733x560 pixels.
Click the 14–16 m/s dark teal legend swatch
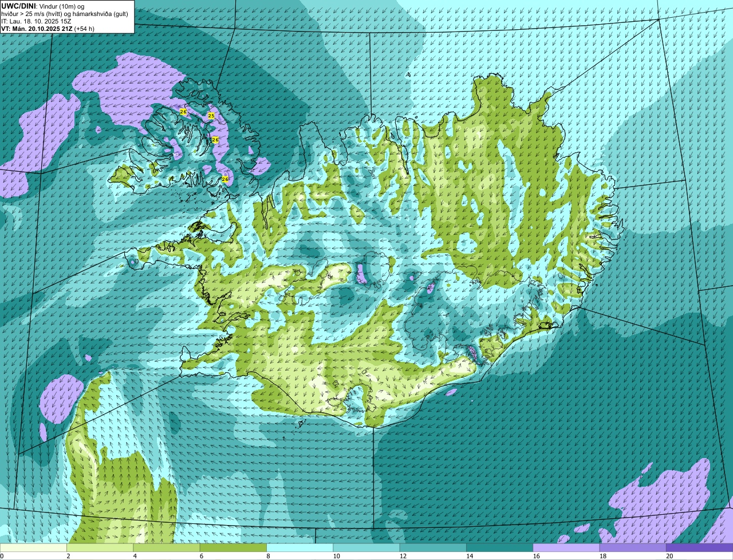(500, 547)
